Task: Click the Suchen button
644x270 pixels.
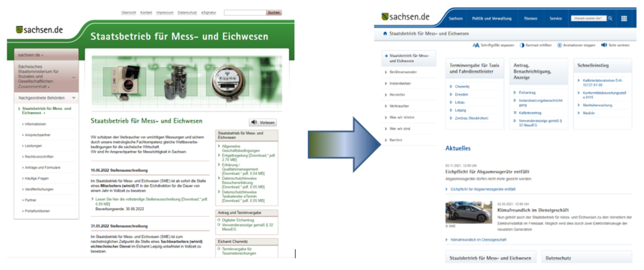Action: [274, 13]
